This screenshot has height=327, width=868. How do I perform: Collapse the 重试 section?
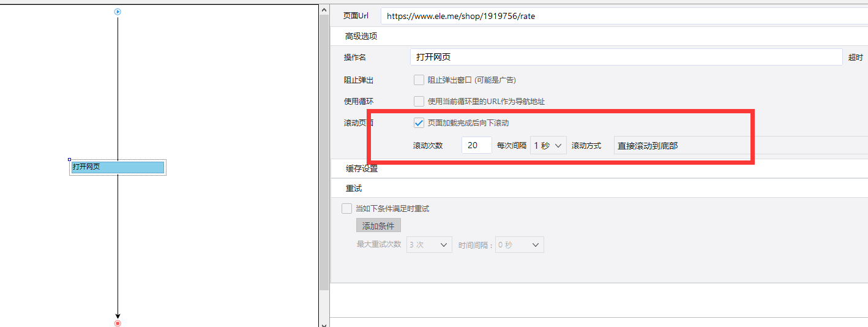click(x=354, y=189)
